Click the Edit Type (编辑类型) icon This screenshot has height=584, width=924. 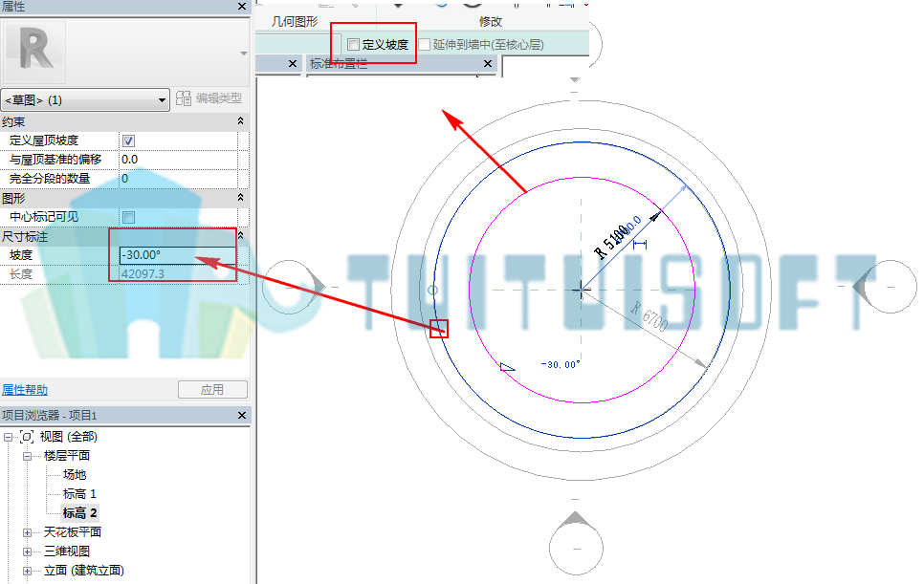[x=184, y=98]
